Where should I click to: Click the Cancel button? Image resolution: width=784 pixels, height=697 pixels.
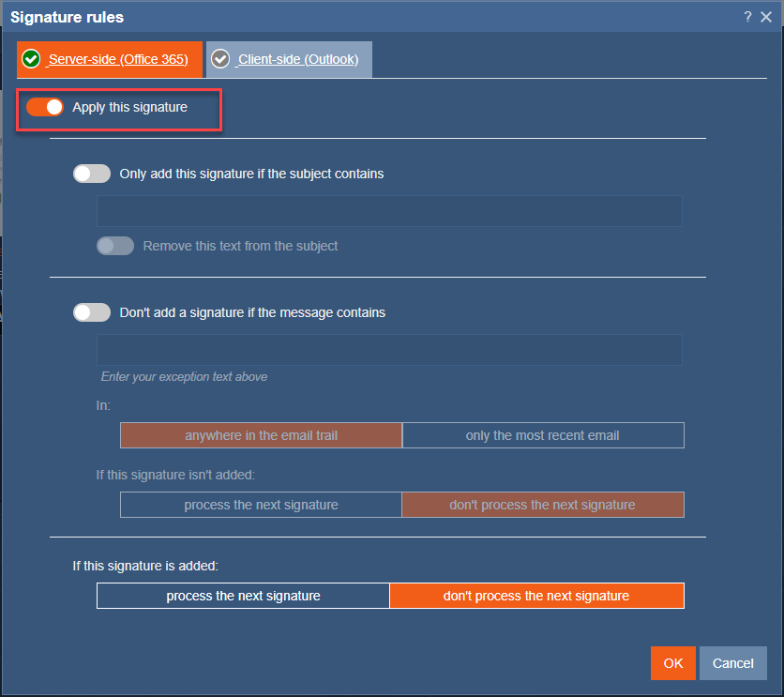pyautogui.click(x=732, y=663)
